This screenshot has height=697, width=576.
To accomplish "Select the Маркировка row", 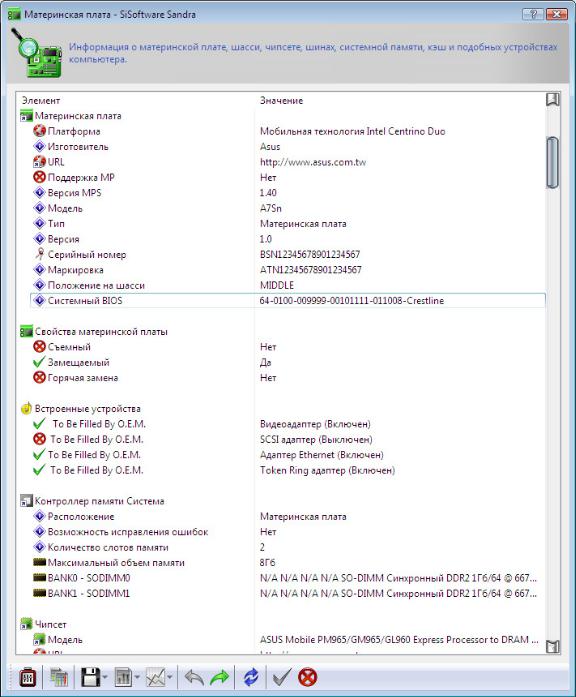I will pyautogui.click(x=287, y=270).
